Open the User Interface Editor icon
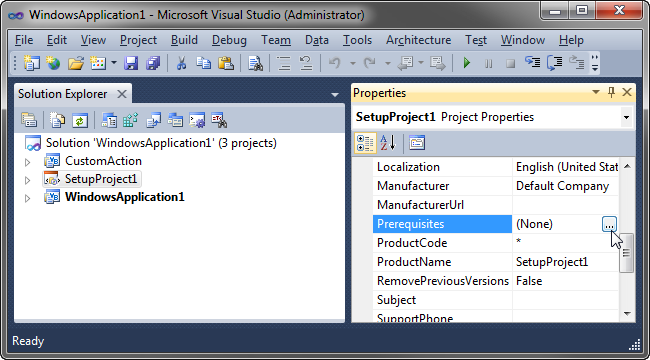 [175, 120]
